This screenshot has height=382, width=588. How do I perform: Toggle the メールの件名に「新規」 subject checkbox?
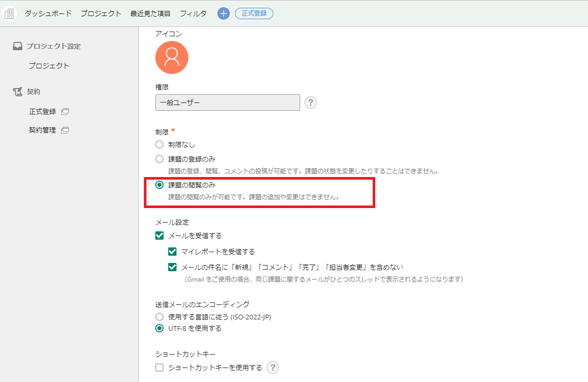tap(172, 267)
